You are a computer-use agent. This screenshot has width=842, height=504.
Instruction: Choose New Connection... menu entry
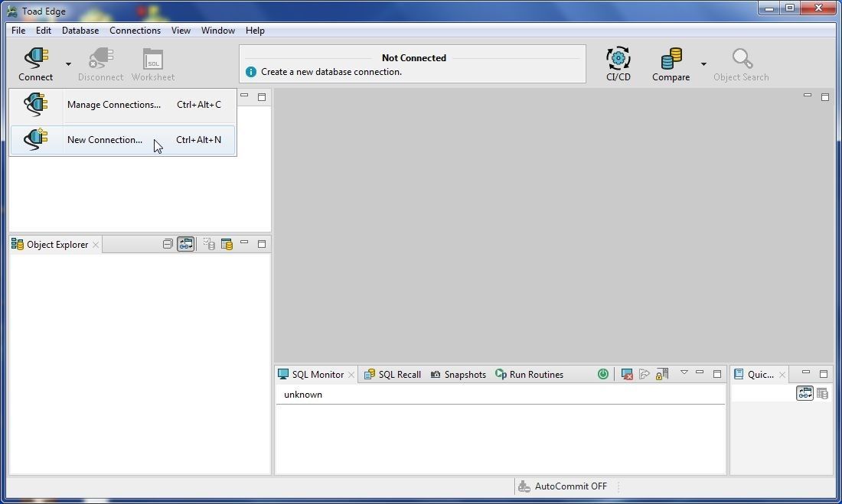click(x=123, y=140)
